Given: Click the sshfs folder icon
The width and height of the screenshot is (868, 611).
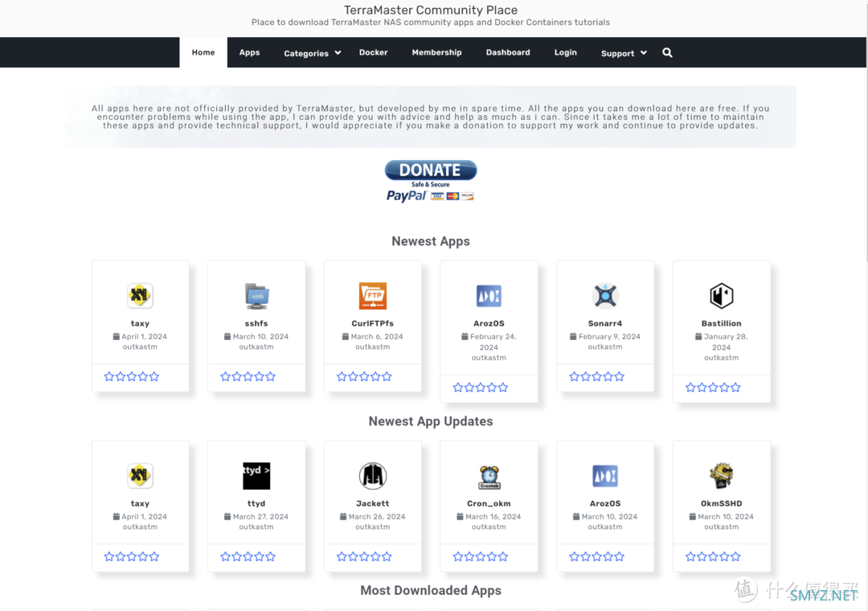Looking at the screenshot, I should 256,296.
